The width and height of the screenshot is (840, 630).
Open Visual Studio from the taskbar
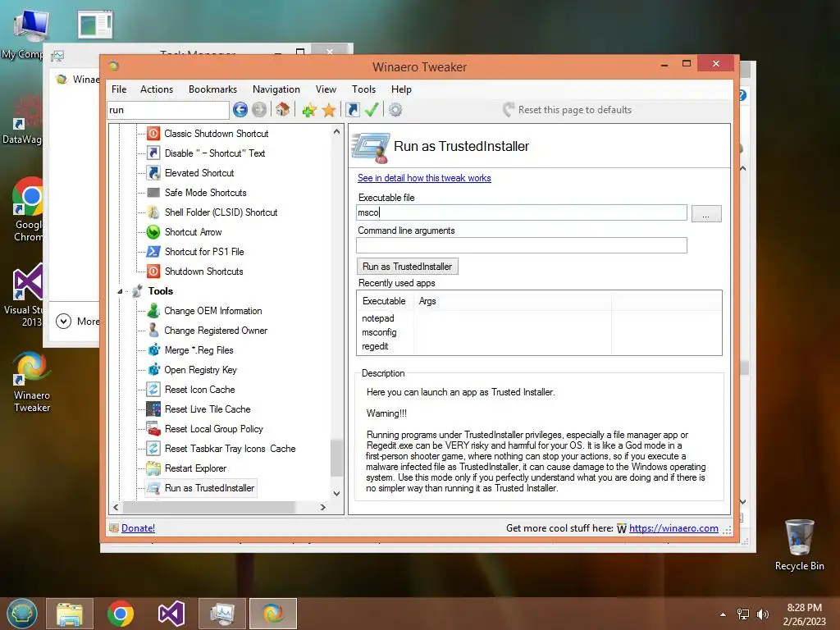171,614
